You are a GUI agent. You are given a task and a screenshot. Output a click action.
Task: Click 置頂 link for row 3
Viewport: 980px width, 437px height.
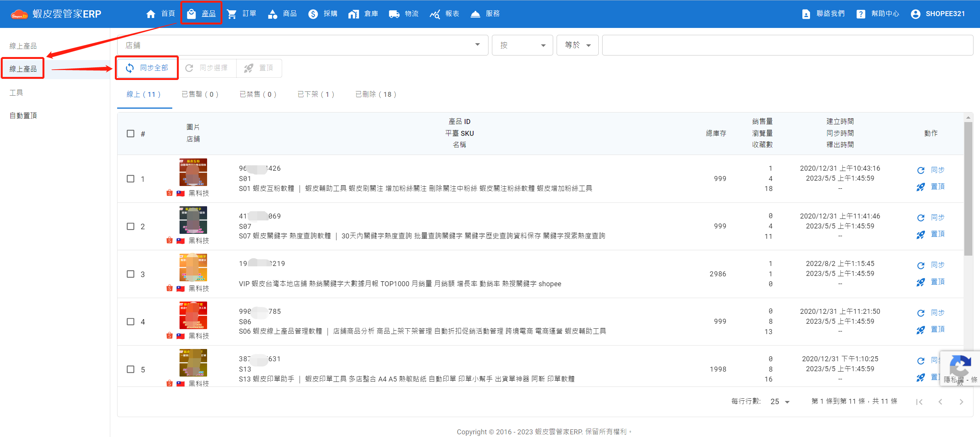[x=938, y=282]
